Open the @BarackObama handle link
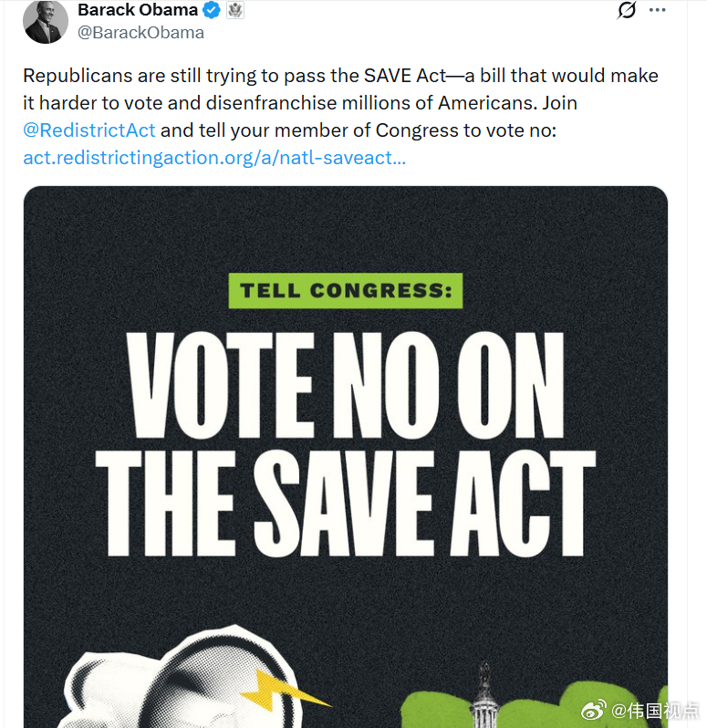707x728 pixels. point(140,33)
